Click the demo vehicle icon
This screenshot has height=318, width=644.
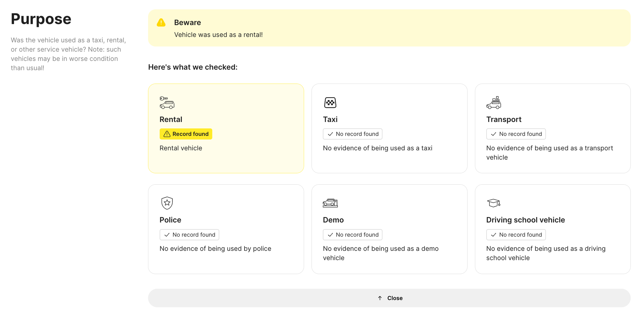(x=330, y=203)
